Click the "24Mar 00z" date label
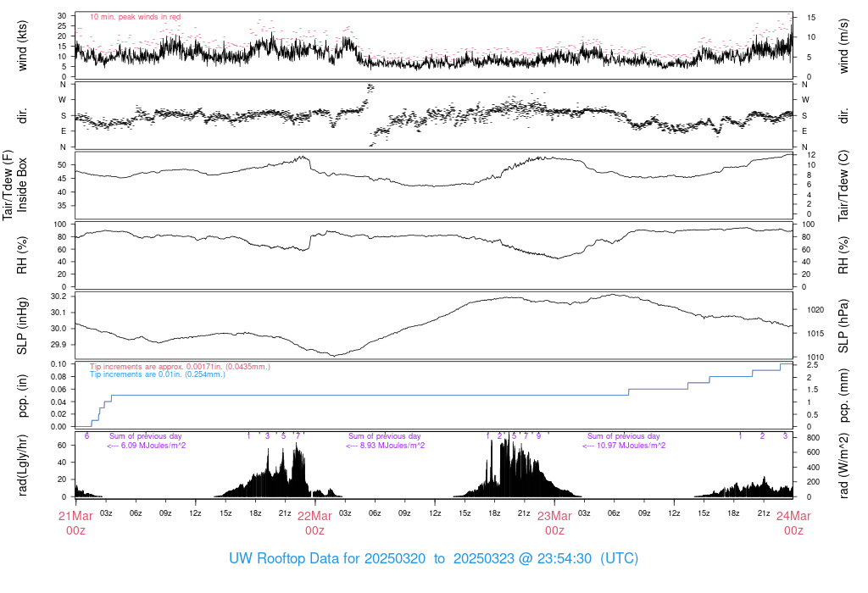Viewport: 868px width, 593px height. tap(793, 523)
